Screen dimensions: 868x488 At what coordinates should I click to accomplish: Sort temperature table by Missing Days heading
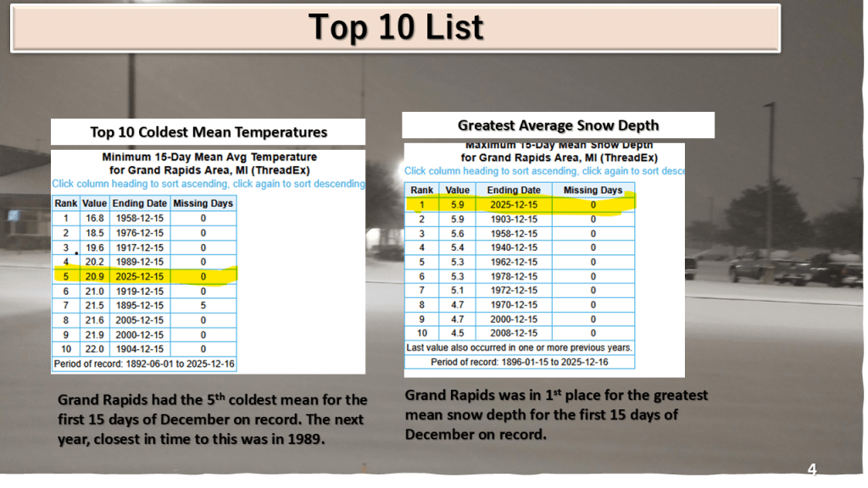click(x=203, y=203)
